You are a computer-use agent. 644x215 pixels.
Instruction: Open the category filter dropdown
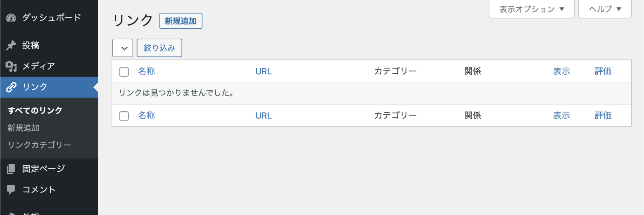pos(123,48)
